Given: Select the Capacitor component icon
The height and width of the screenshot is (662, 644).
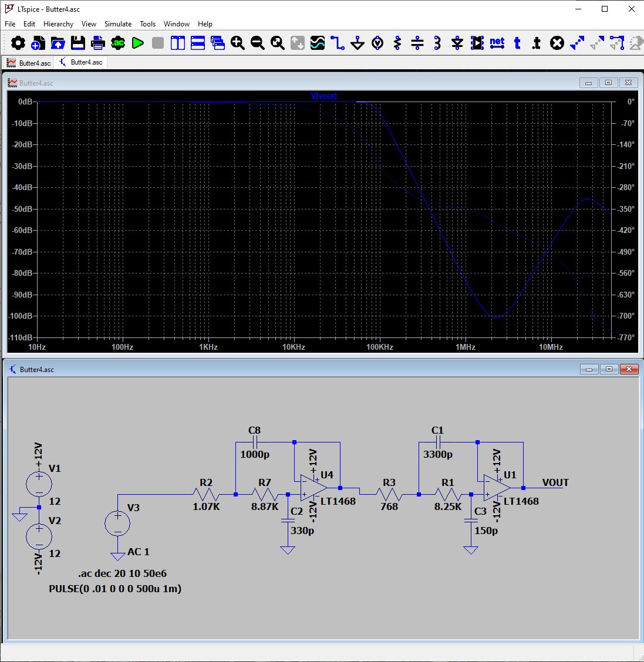Looking at the screenshot, I should [417, 43].
